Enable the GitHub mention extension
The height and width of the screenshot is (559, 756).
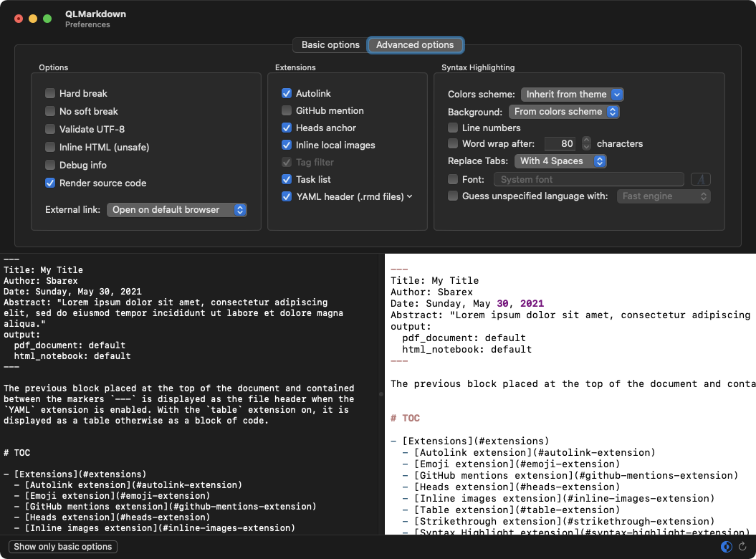pyautogui.click(x=287, y=110)
